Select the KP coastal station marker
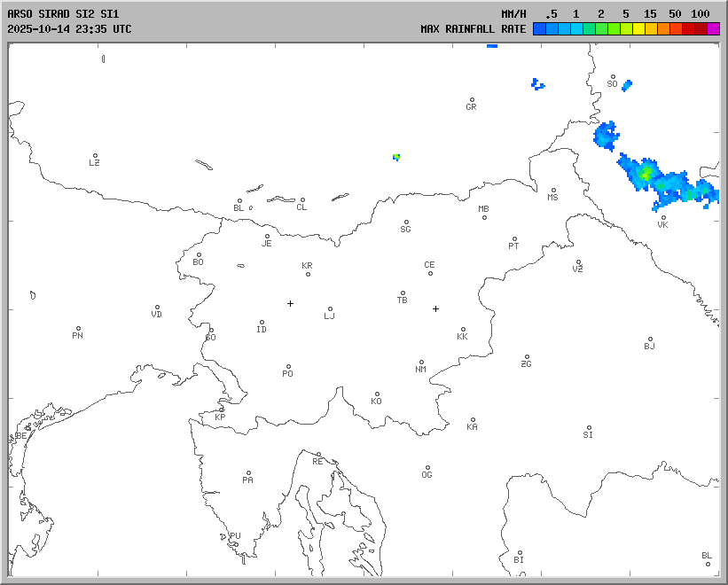This screenshot has height=585, width=728. (x=222, y=409)
